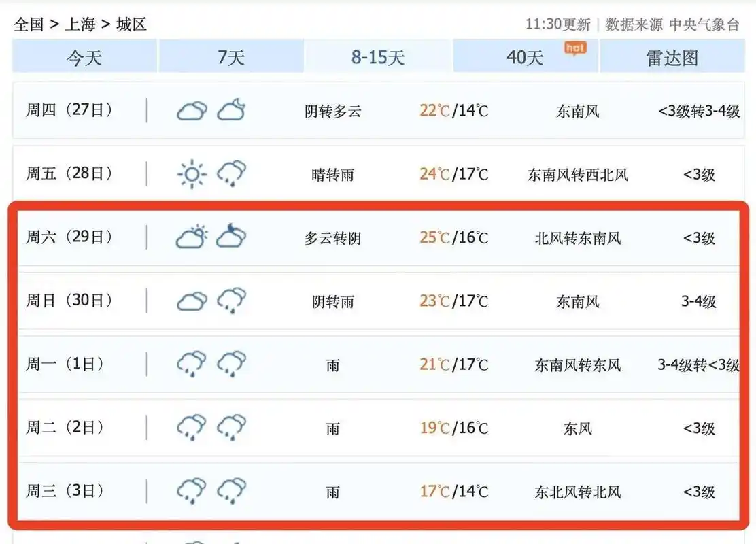Switch to the 今天 tab
The height and width of the screenshot is (544, 756).
83,58
